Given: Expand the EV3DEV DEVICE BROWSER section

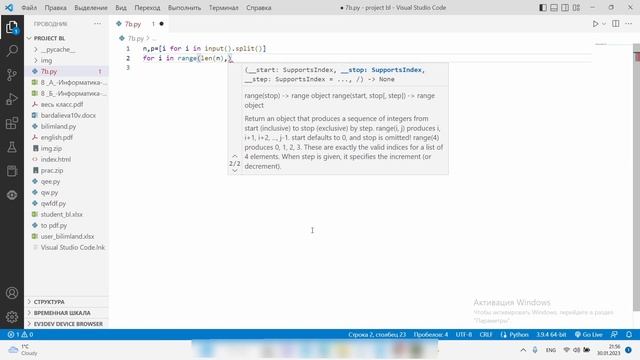Looking at the screenshot, I should [68, 324].
